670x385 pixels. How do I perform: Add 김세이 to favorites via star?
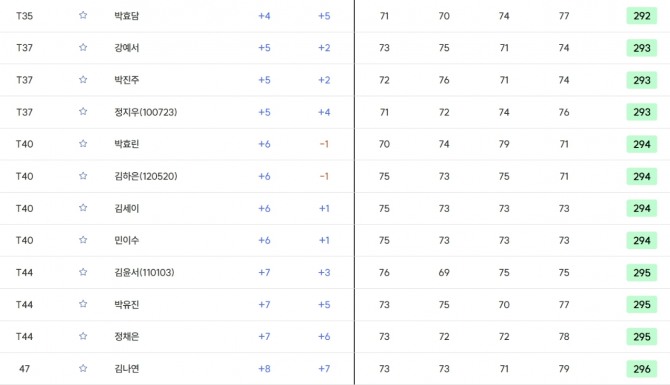(83, 208)
